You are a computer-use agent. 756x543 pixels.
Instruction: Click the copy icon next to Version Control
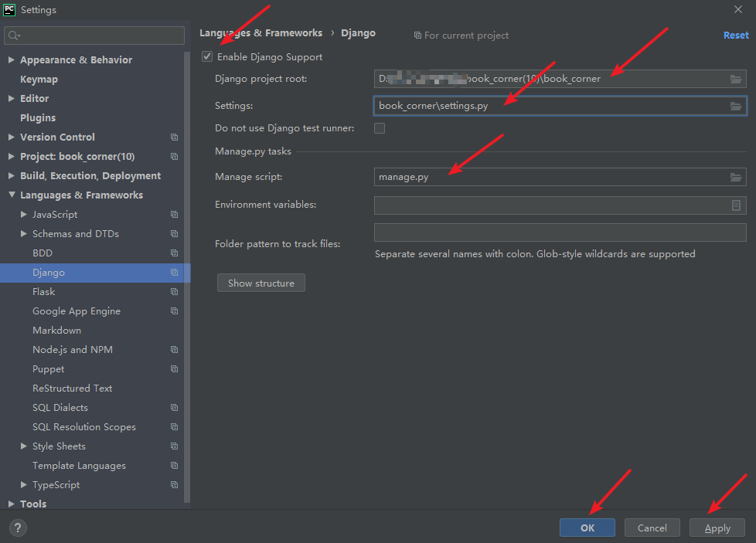(x=174, y=137)
